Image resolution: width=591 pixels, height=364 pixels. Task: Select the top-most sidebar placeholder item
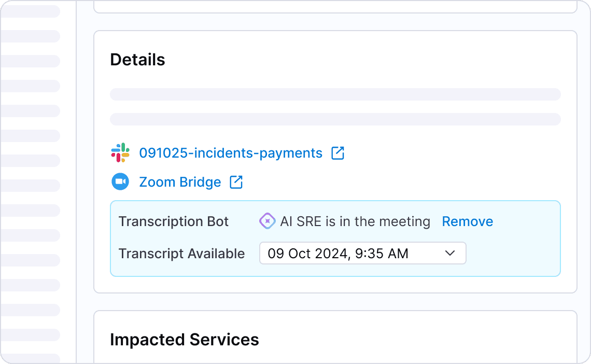[30, 11]
